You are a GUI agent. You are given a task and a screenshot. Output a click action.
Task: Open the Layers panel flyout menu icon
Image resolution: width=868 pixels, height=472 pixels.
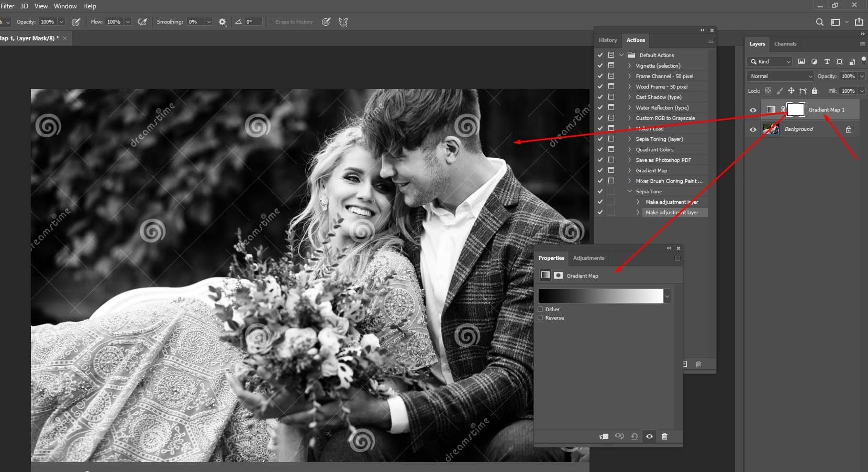[x=862, y=44]
